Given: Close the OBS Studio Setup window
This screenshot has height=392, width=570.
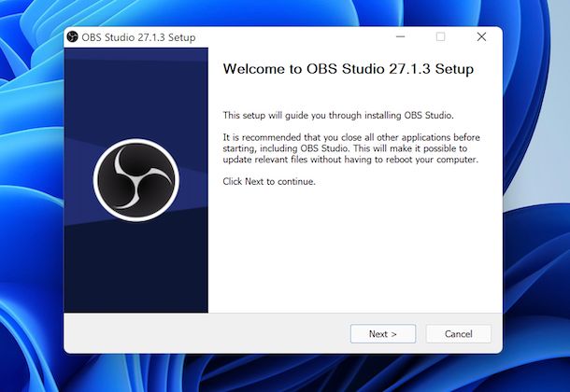Looking at the screenshot, I should click(481, 36).
